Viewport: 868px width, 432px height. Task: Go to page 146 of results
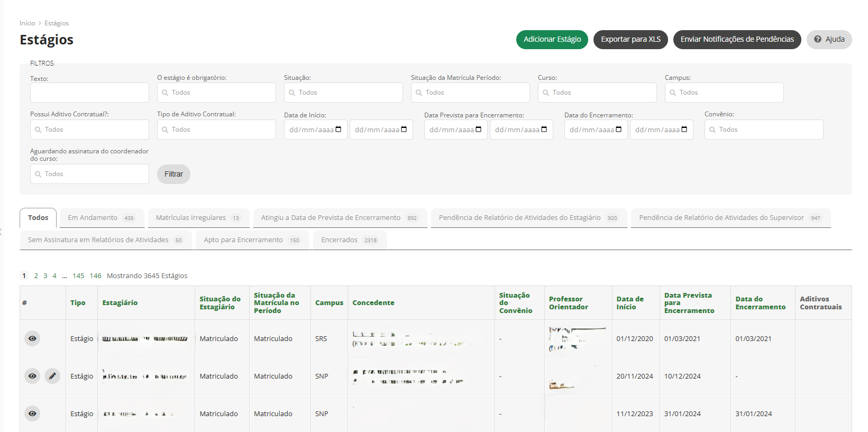click(x=95, y=275)
